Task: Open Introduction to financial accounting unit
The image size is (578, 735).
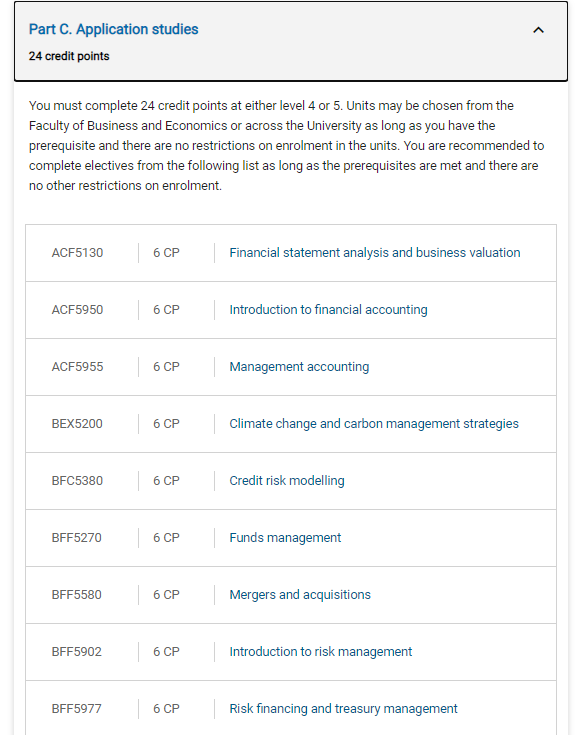Action: (x=328, y=310)
